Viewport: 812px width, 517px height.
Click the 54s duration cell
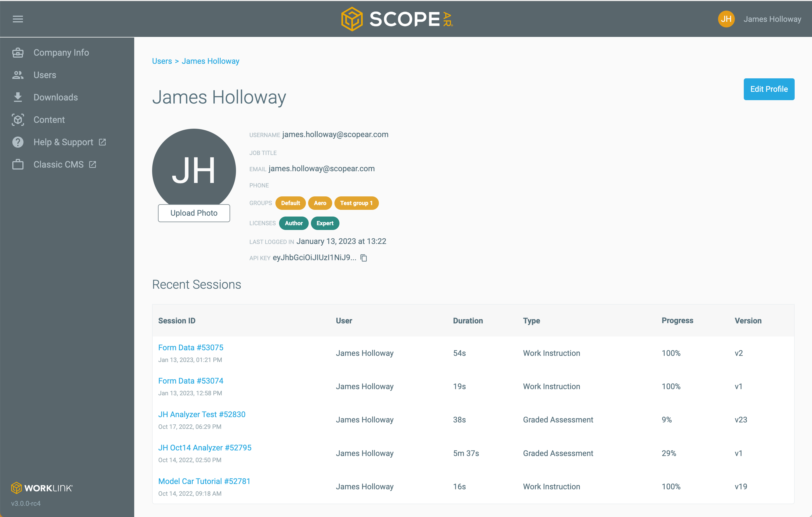coord(459,353)
